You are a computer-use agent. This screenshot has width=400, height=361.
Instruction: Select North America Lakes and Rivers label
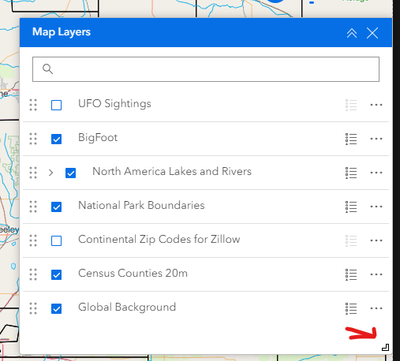coord(172,171)
